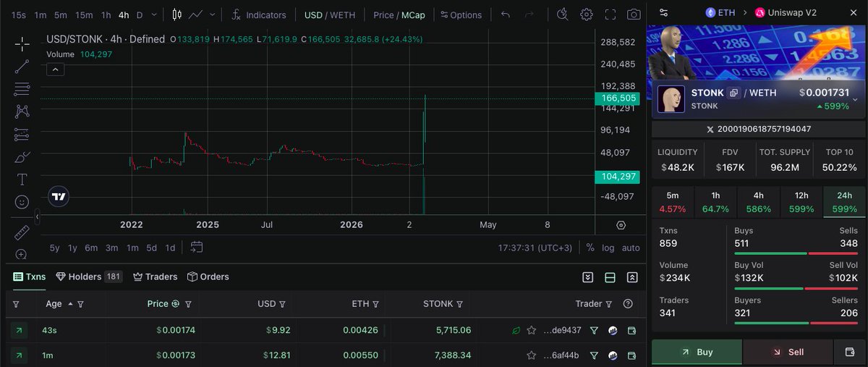This screenshot has height=367, width=868.
Task: Toggle auto scale on the chart
Action: click(631, 248)
